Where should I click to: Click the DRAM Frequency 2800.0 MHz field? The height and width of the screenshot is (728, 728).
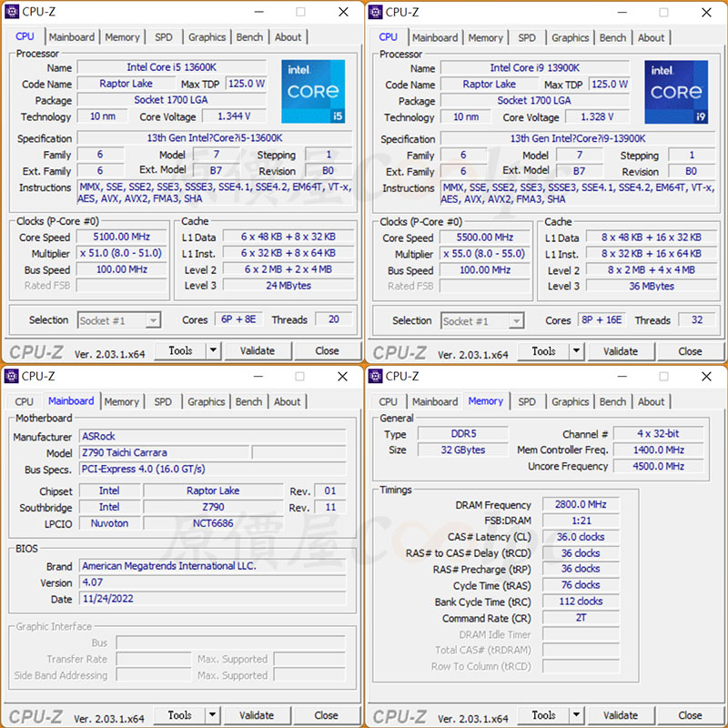point(581,504)
